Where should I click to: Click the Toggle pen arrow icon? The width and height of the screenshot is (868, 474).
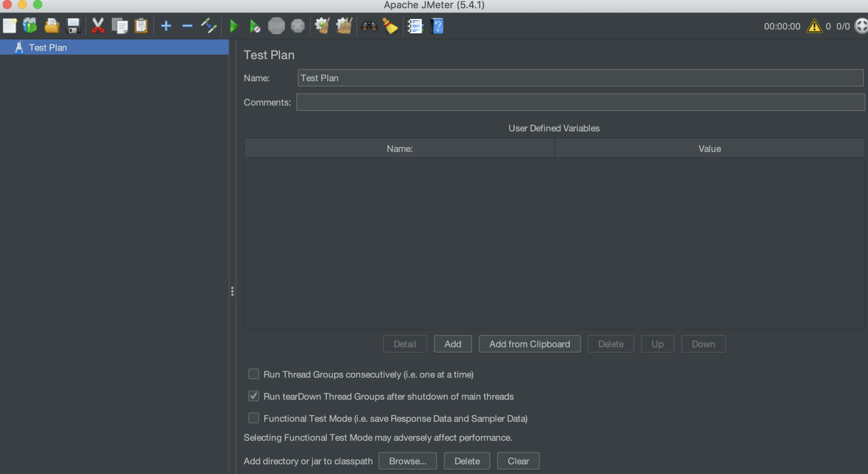209,26
